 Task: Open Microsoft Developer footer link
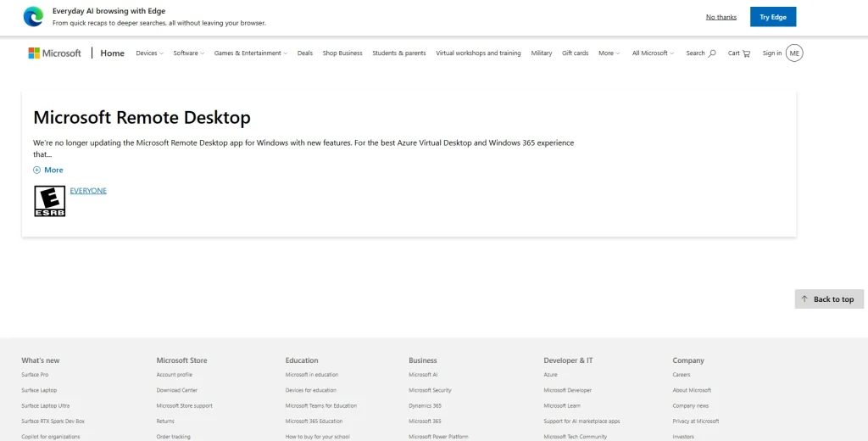click(x=567, y=390)
